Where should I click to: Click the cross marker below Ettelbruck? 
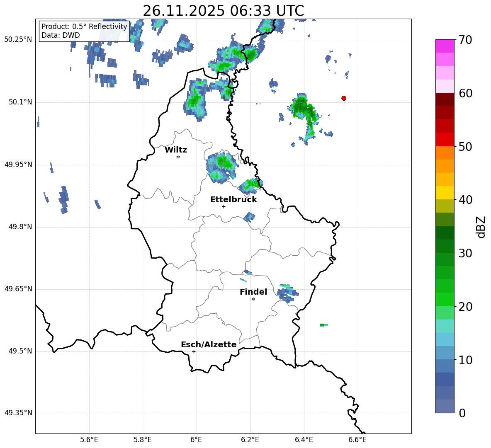pos(224,206)
